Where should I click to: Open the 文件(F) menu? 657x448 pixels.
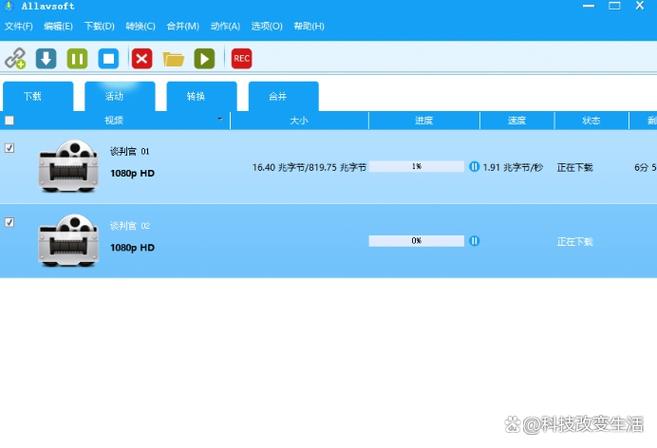click(18, 26)
